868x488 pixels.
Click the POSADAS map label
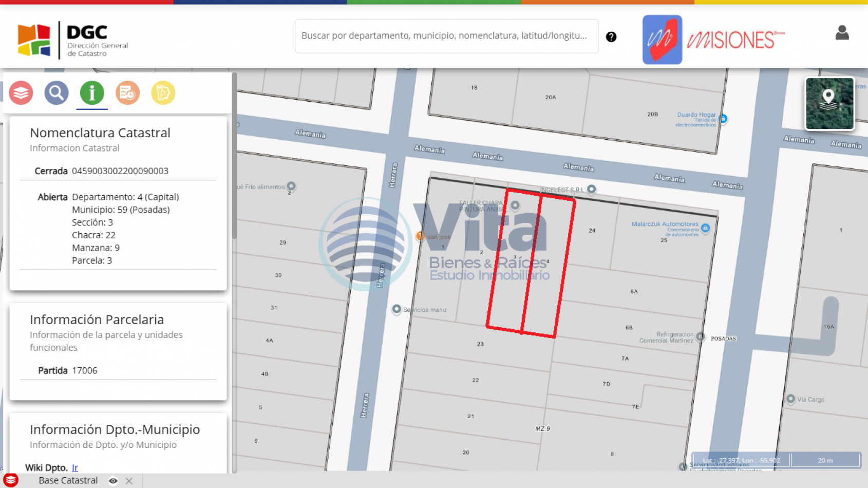[724, 339]
